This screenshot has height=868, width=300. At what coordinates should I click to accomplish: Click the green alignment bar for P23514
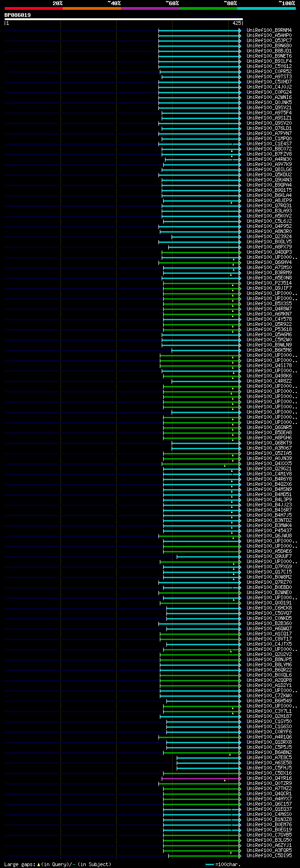202,283
